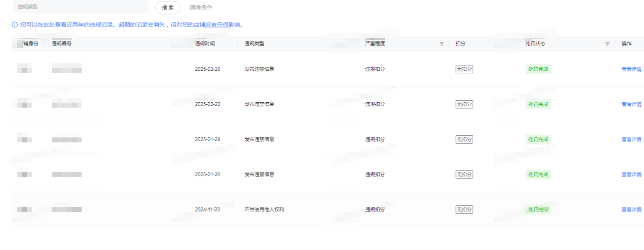This screenshot has width=644, height=250.
Task: Select the 不当使用他人权利 violation type cell
Action: pos(264,209)
